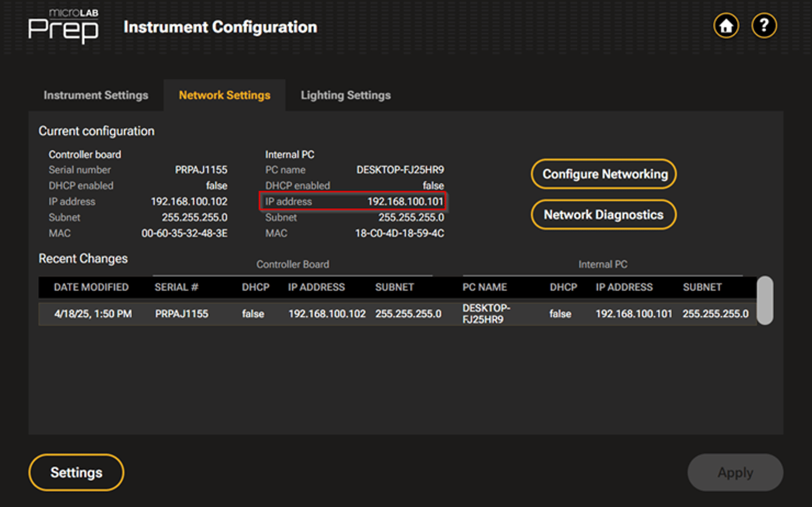Click the Recent Changes heading
This screenshot has height=507, width=812.
coord(83,258)
